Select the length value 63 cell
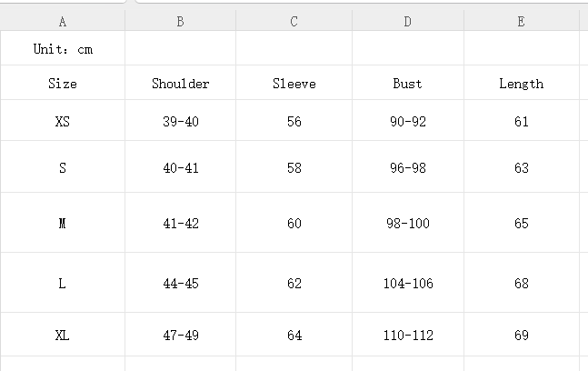This screenshot has height=371, width=588. tap(521, 167)
